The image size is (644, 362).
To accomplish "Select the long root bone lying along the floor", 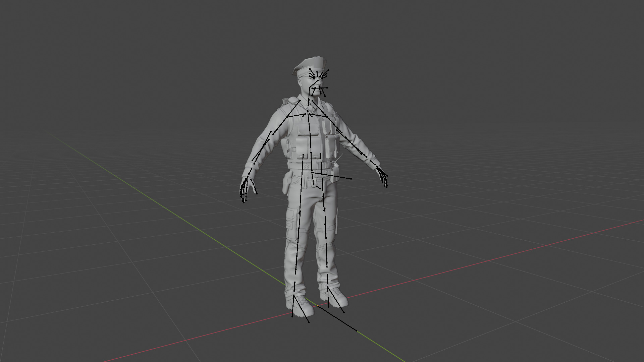I will click(x=337, y=318).
